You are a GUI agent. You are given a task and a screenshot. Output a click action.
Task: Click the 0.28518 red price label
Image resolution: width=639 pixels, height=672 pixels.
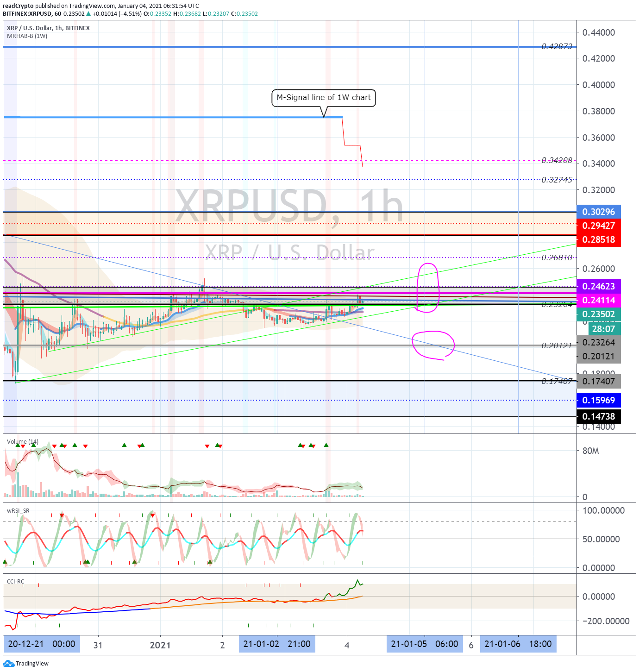(x=599, y=239)
